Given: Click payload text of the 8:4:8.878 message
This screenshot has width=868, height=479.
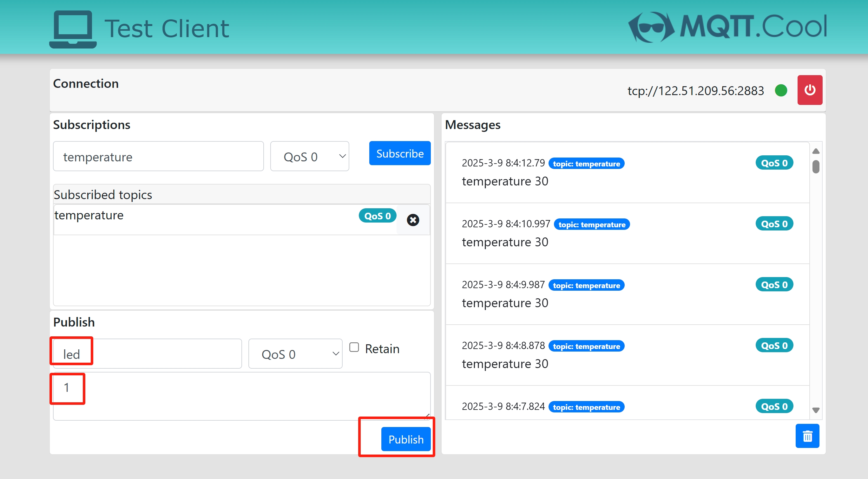Looking at the screenshot, I should tap(505, 365).
